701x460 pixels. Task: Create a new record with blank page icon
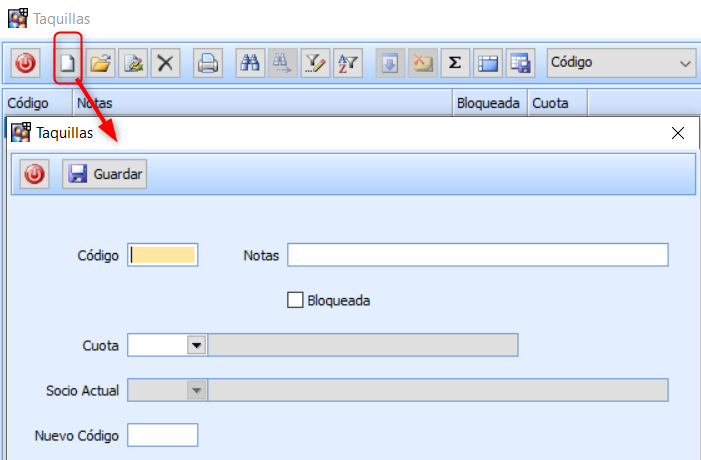[x=68, y=64]
